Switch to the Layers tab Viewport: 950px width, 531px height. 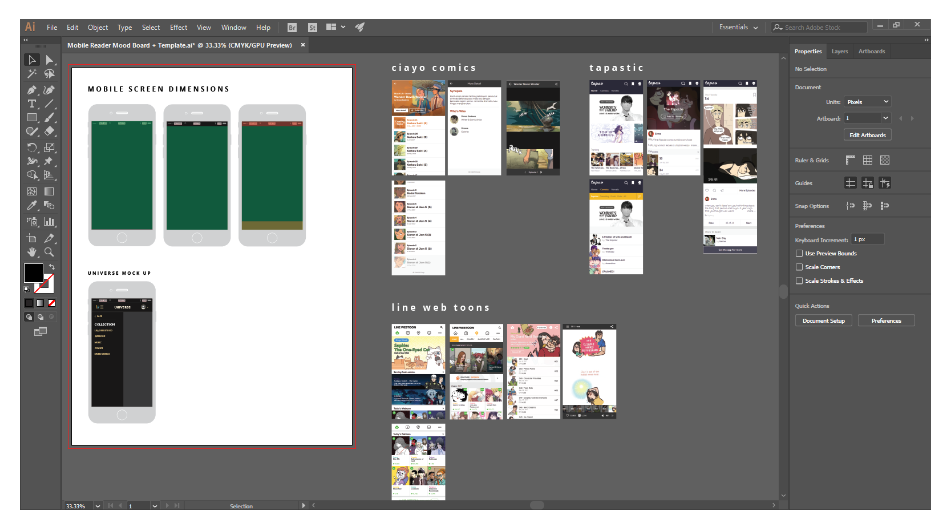[x=839, y=52]
